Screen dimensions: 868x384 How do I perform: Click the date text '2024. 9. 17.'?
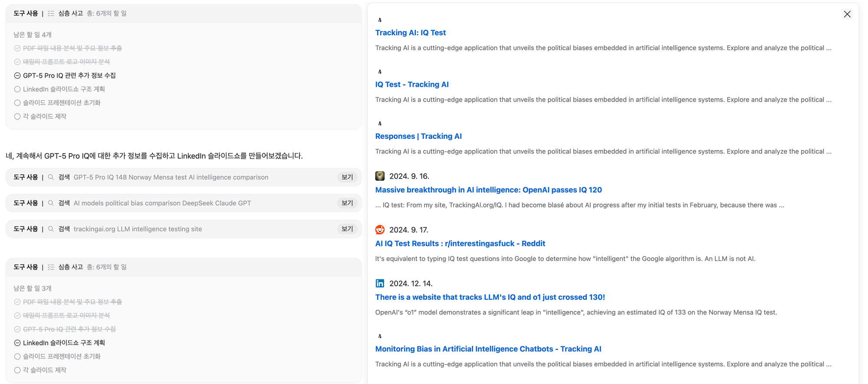pyautogui.click(x=409, y=230)
